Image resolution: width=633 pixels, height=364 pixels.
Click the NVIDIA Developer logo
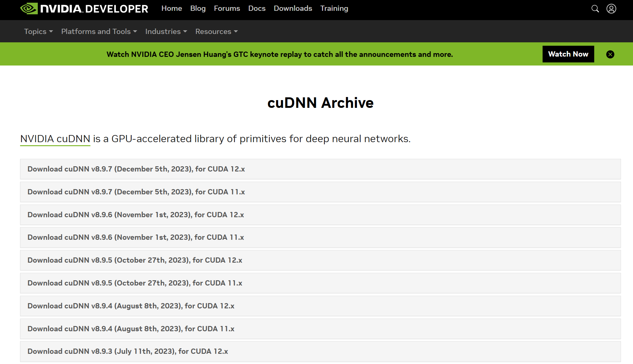(x=84, y=9)
